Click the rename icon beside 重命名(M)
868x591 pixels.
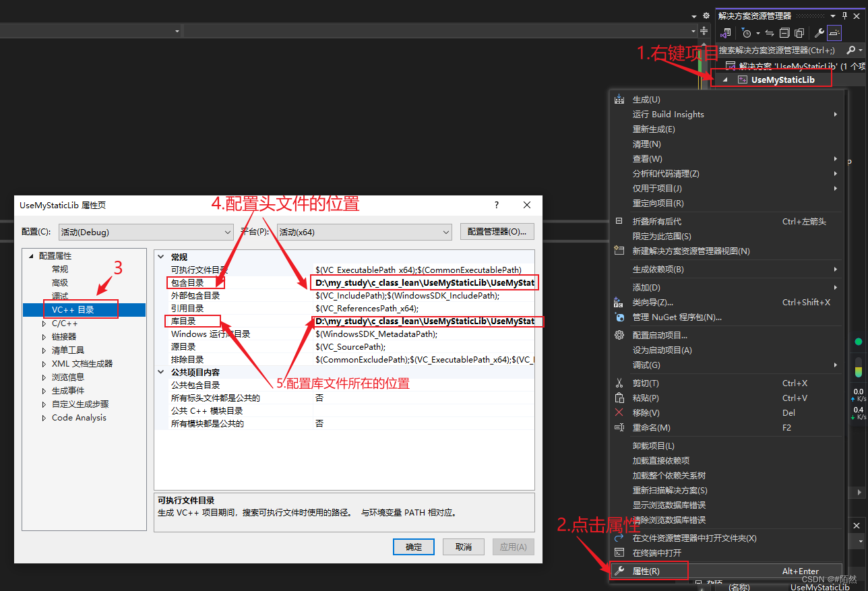tap(619, 428)
